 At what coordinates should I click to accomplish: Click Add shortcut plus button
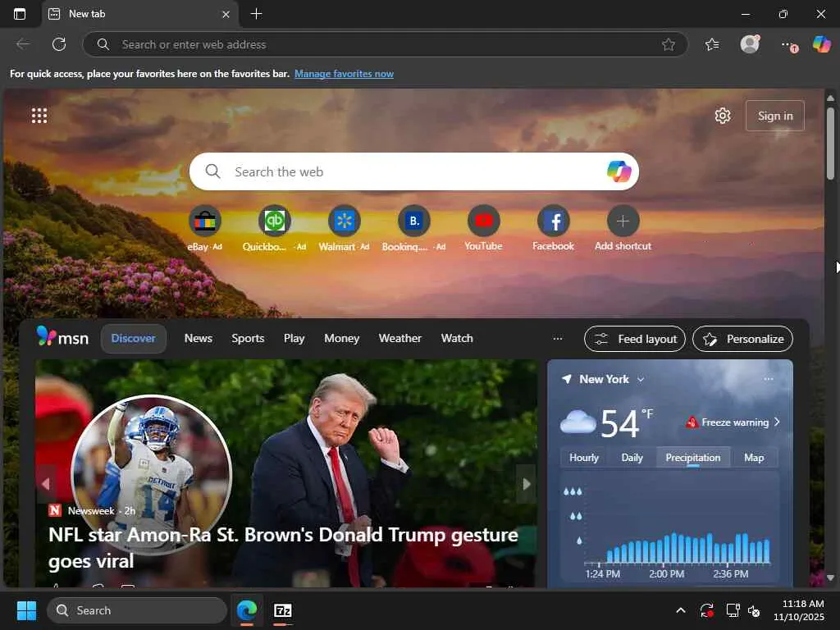point(623,221)
